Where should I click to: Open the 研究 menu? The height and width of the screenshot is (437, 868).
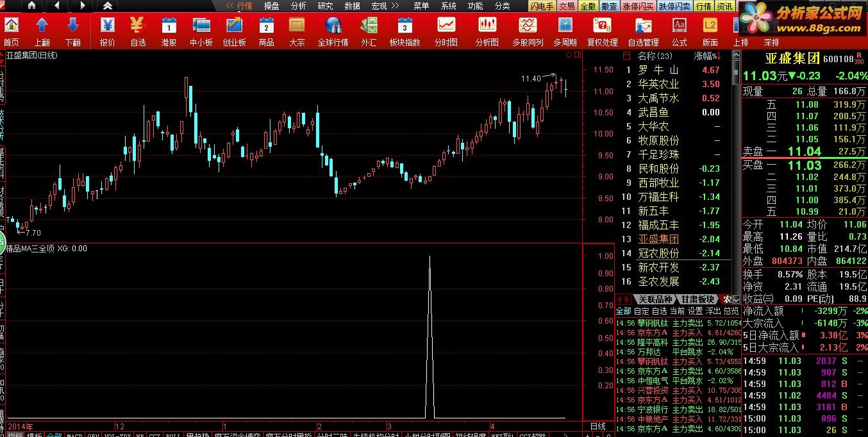coord(325,6)
